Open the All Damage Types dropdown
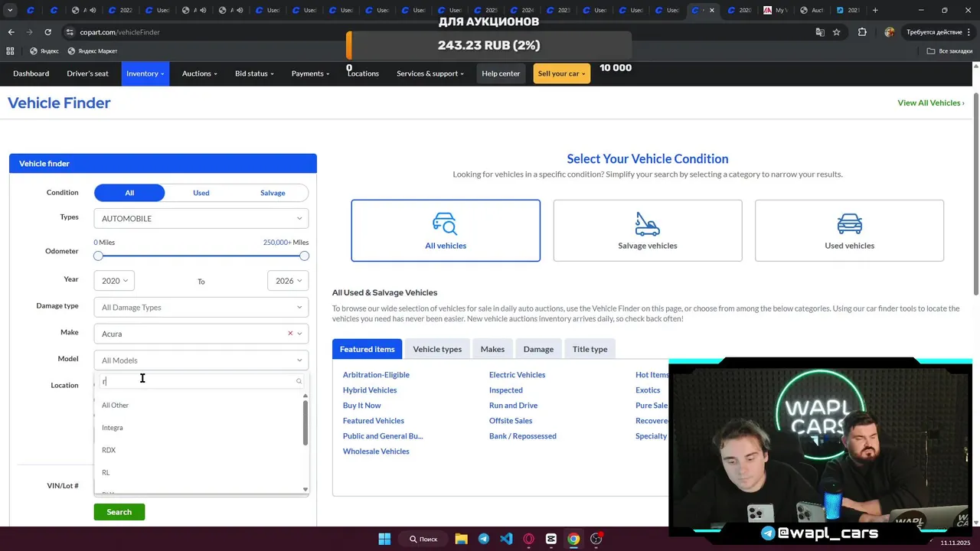The height and width of the screenshot is (551, 980). [201, 308]
